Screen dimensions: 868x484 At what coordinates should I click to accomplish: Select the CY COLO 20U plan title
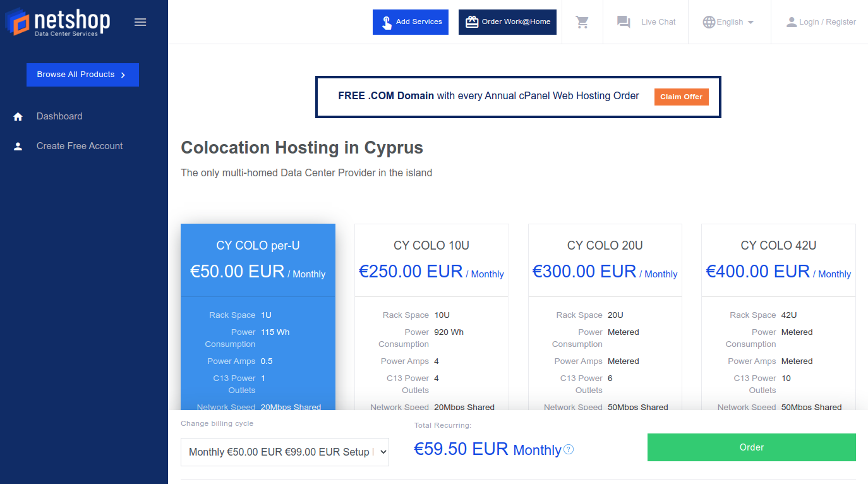(605, 245)
